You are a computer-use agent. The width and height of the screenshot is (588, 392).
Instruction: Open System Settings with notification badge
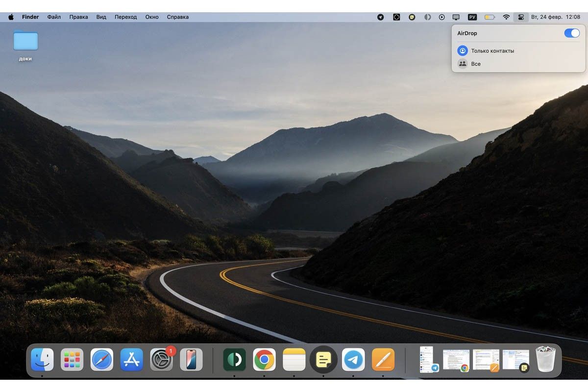161,360
